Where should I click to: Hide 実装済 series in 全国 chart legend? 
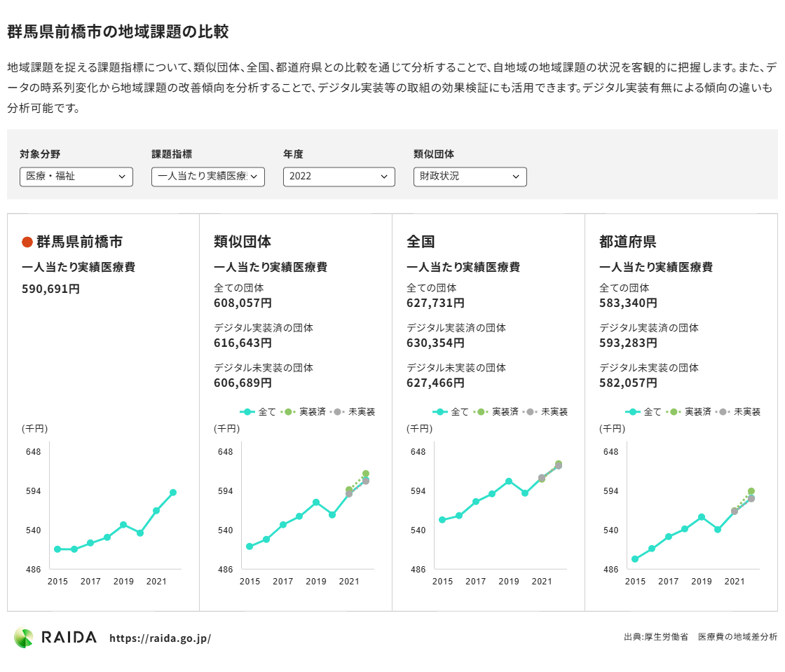[496, 412]
